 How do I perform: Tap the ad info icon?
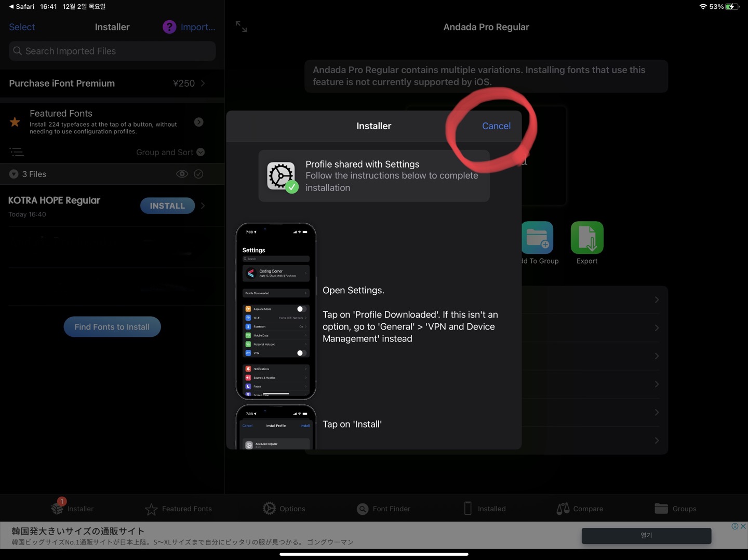pyautogui.click(x=735, y=526)
